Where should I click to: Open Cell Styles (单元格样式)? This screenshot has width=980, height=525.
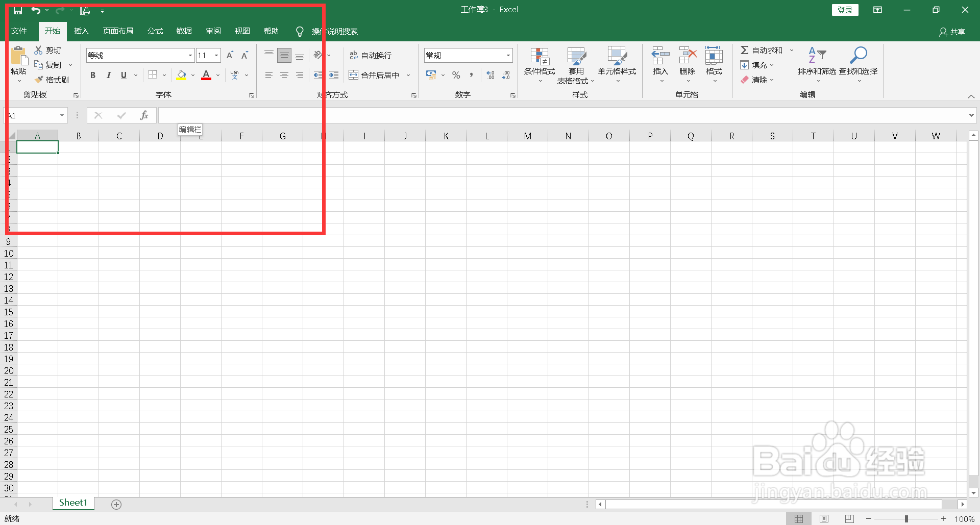(617, 65)
